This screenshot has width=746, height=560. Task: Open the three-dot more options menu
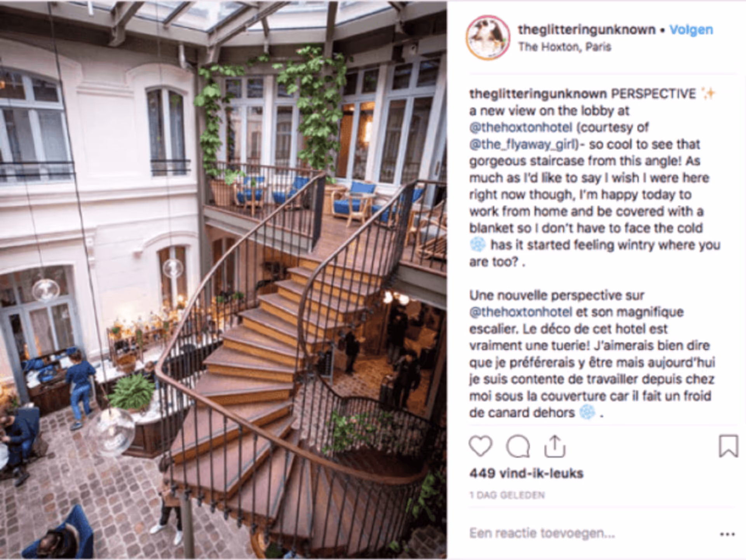click(727, 534)
